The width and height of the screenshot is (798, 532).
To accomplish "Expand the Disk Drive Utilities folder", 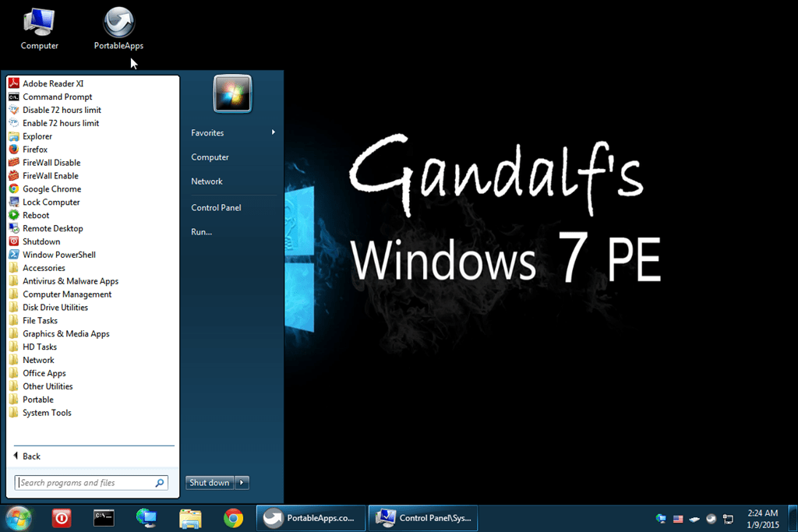I will pyautogui.click(x=48, y=308).
